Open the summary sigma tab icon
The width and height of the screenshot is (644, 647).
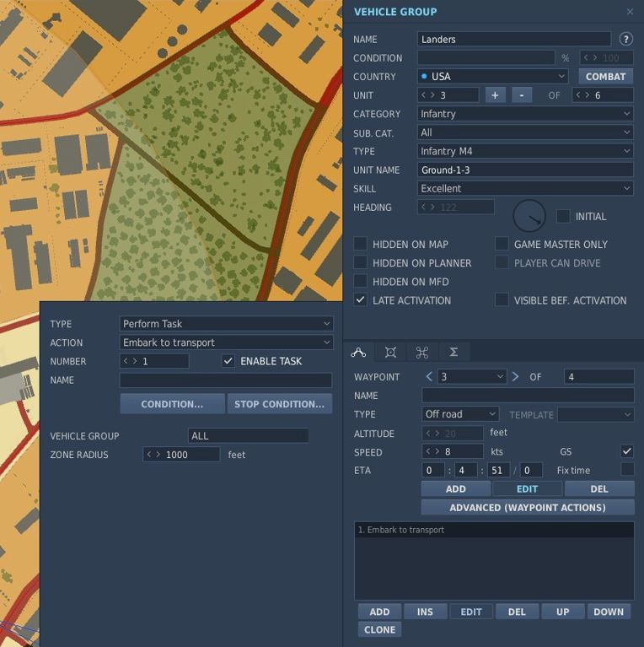point(453,352)
